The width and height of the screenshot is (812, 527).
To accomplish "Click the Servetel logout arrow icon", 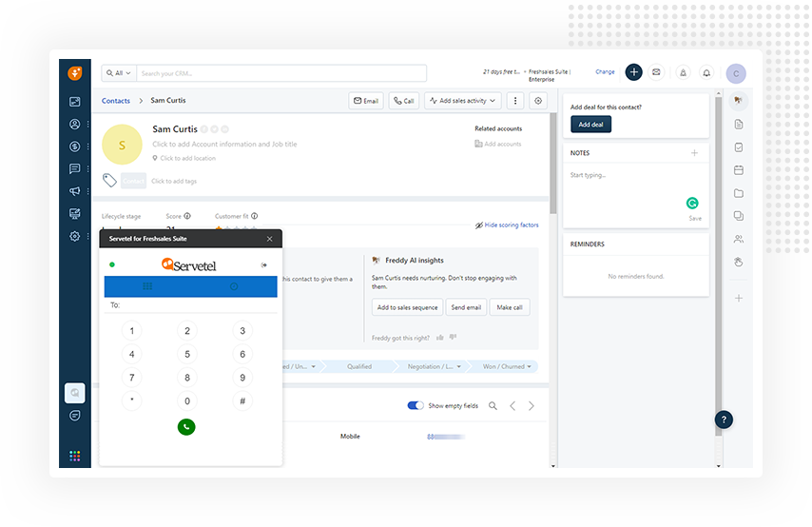I will [264, 265].
